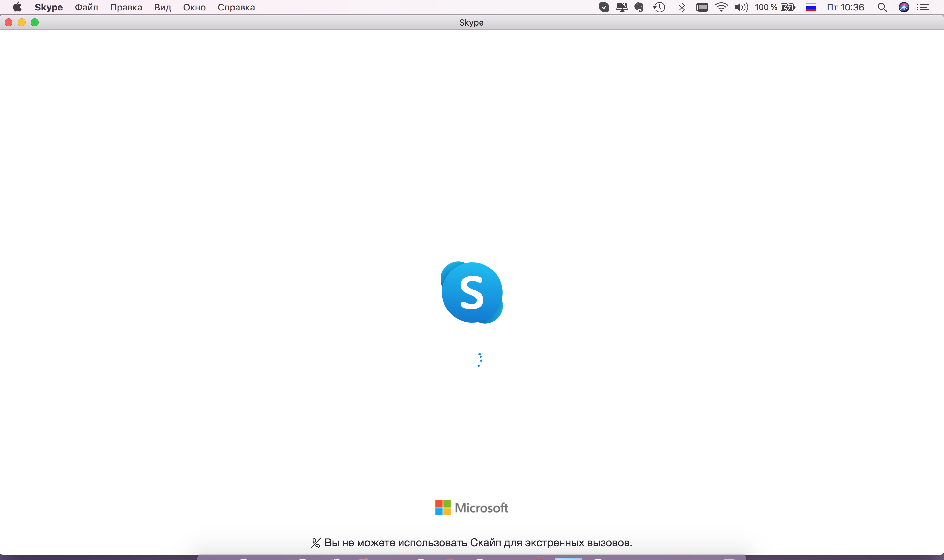Open Notification Center list icon
This screenshot has width=944, height=560.
(923, 7)
